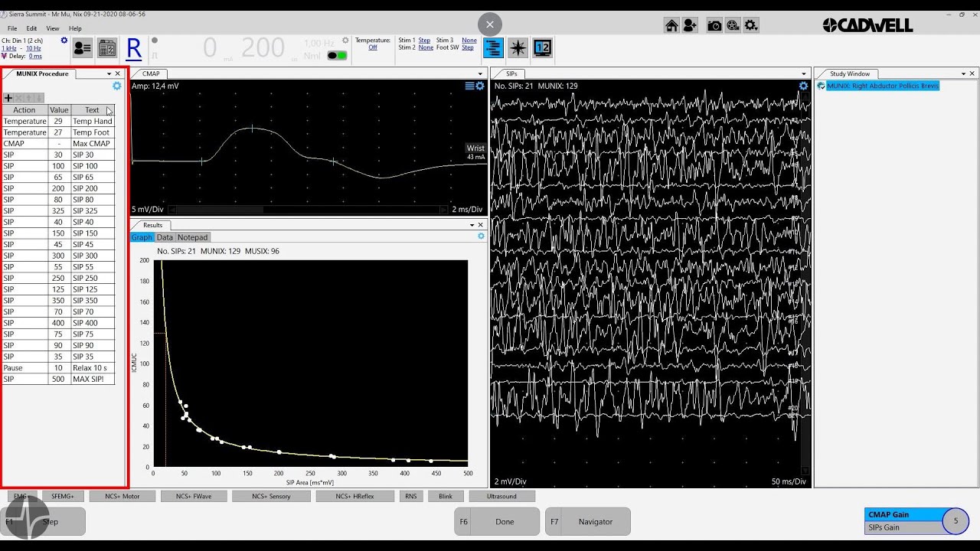Open the patient information card icon
The height and width of the screenshot is (551, 980).
coord(83,48)
